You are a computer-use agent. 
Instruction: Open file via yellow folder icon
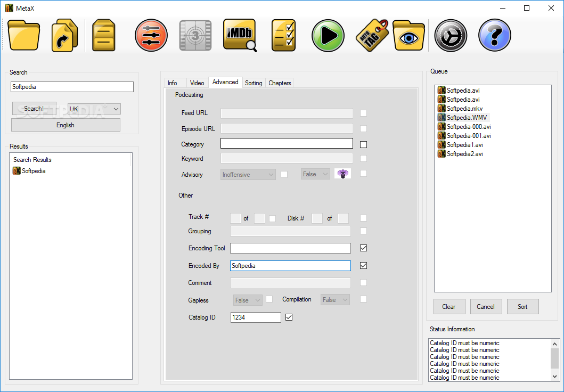coord(24,35)
